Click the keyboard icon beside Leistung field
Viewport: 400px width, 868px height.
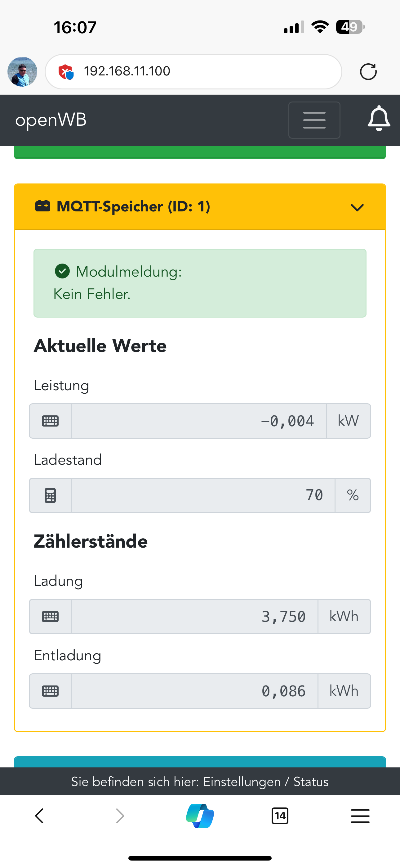click(x=50, y=421)
